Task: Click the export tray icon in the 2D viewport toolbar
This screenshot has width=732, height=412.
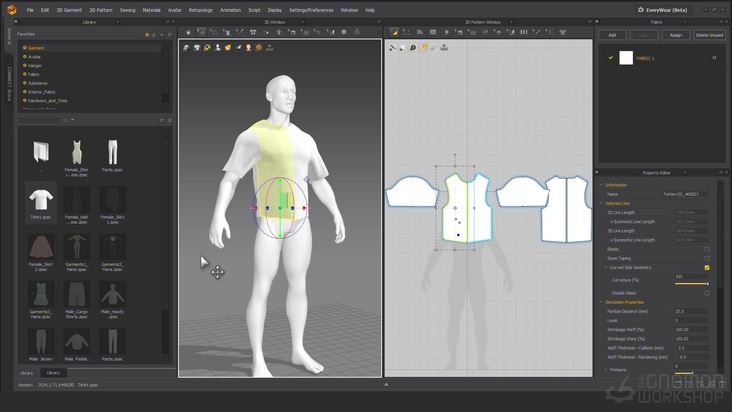Action: pos(444,48)
